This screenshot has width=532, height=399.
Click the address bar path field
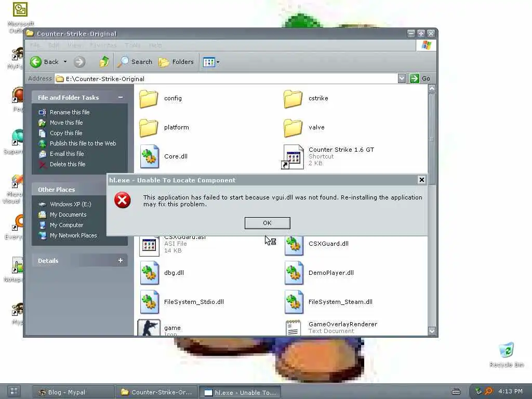point(226,79)
